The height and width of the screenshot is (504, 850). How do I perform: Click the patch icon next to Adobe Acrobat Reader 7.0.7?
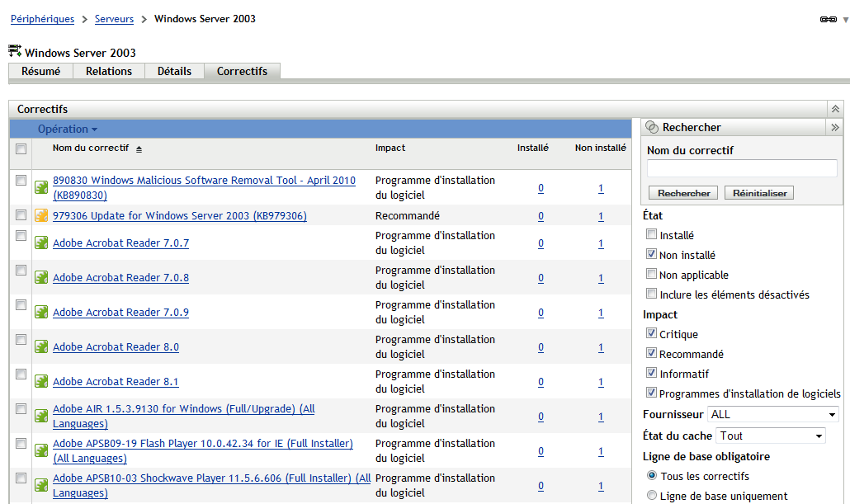click(x=40, y=242)
